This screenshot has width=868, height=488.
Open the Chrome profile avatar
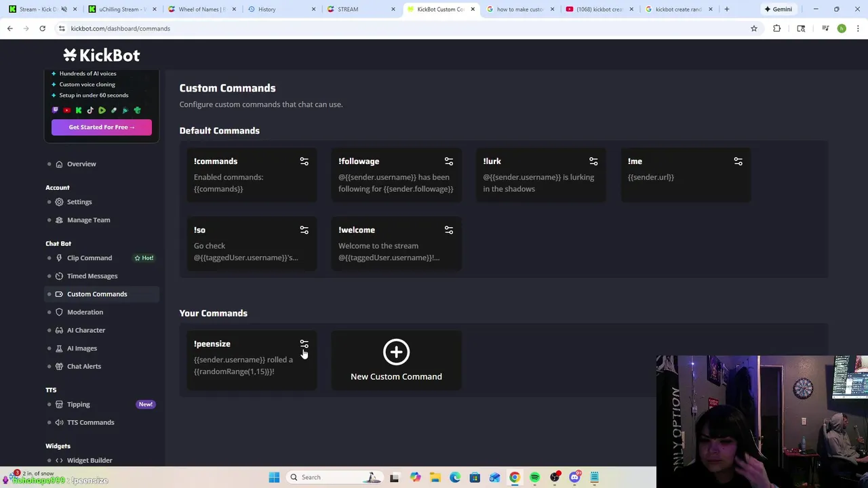pos(842,28)
